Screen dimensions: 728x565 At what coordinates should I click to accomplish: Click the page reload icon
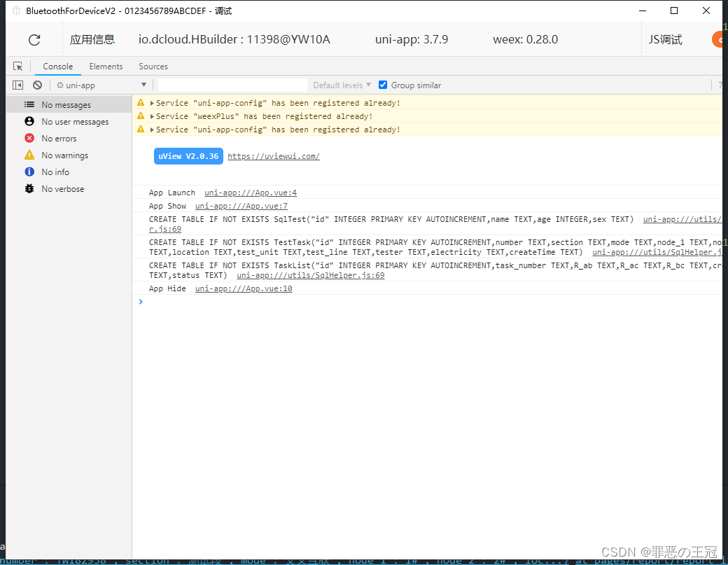(34, 39)
